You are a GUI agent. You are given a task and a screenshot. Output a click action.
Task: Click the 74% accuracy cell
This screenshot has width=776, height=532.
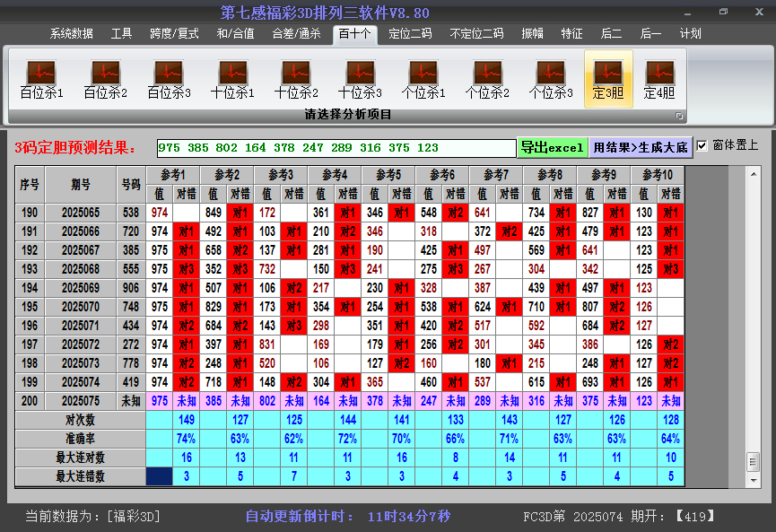(x=186, y=439)
